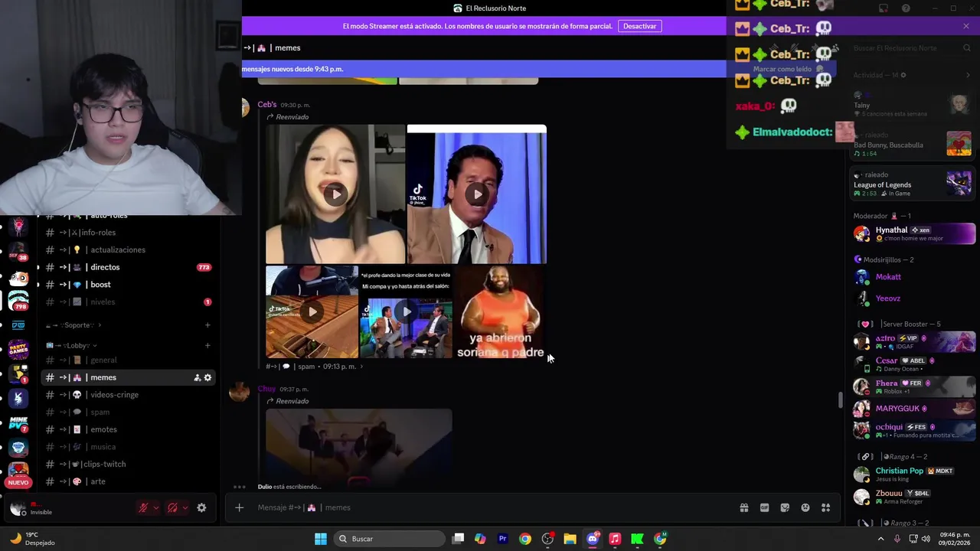Play the wooden table TikTok video
Viewport: 980px width, 551px height.
312,311
